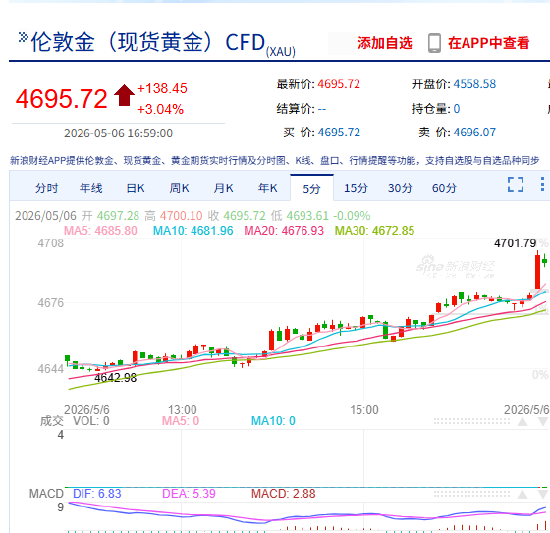
Task: Click the down triangle in the volume panel
Action: click(x=543, y=421)
